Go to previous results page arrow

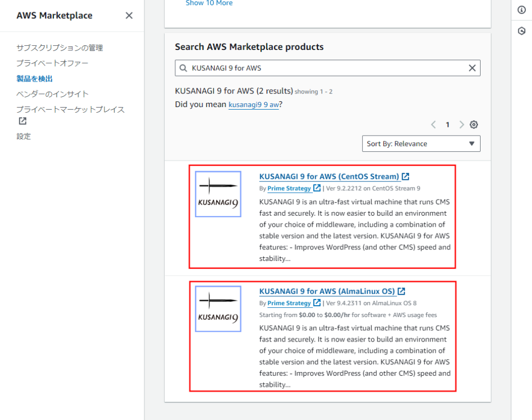[x=433, y=125]
